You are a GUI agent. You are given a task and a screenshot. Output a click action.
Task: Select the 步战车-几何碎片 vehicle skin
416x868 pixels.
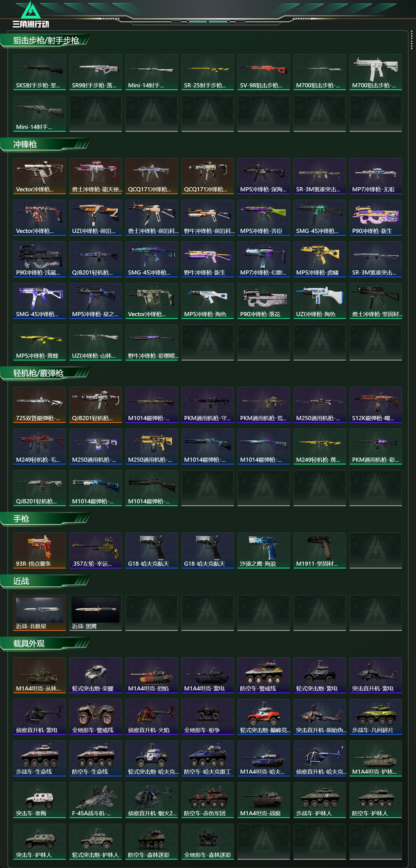[x=376, y=717]
